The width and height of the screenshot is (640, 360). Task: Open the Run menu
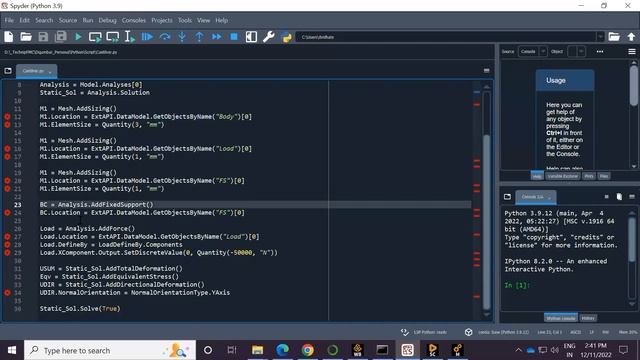[x=88, y=20]
